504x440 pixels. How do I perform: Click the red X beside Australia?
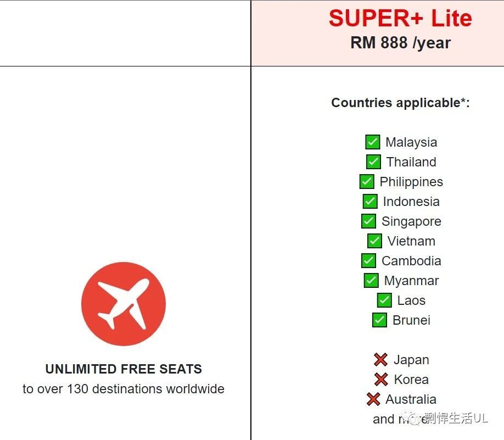373,399
